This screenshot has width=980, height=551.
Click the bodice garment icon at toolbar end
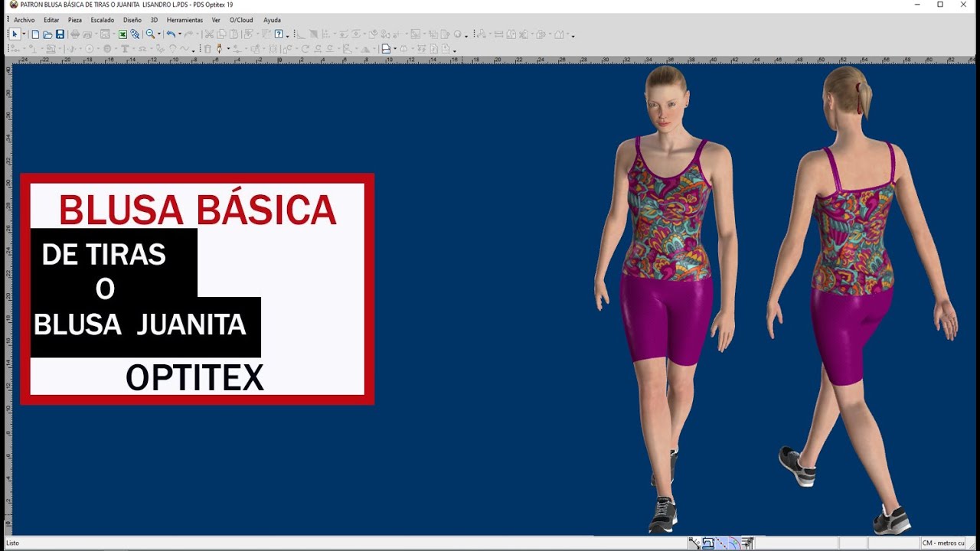coord(559,34)
